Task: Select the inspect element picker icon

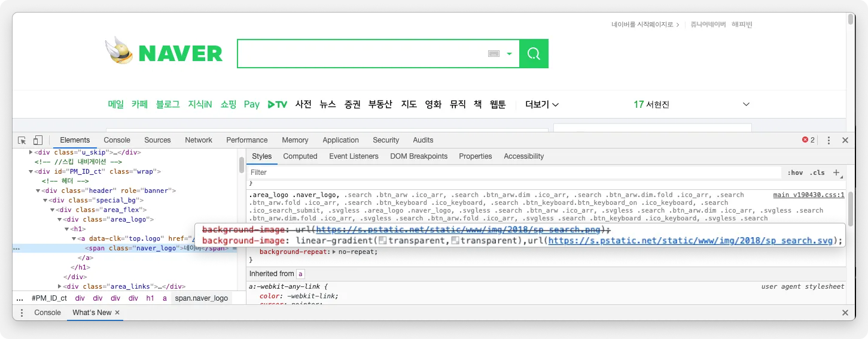Action: (x=22, y=140)
